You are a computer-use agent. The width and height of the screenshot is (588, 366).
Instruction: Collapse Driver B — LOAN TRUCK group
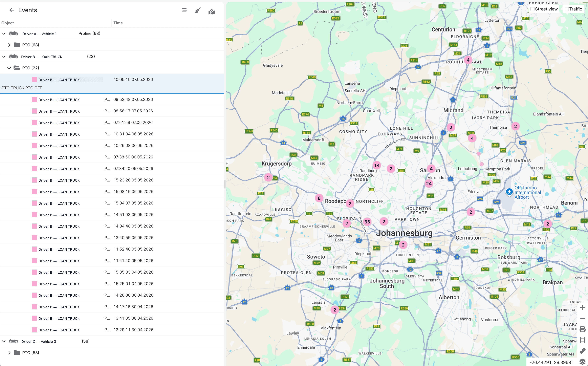4,56
